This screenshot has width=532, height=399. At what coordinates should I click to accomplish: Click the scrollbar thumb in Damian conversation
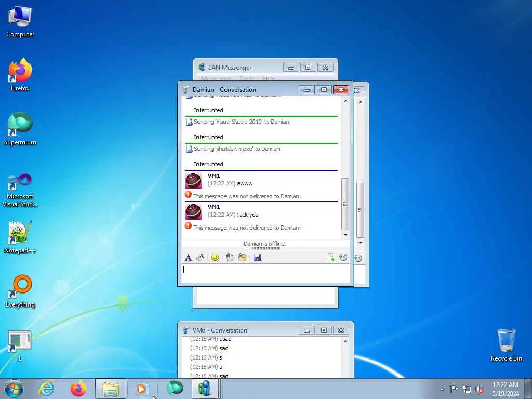pyautogui.click(x=345, y=204)
